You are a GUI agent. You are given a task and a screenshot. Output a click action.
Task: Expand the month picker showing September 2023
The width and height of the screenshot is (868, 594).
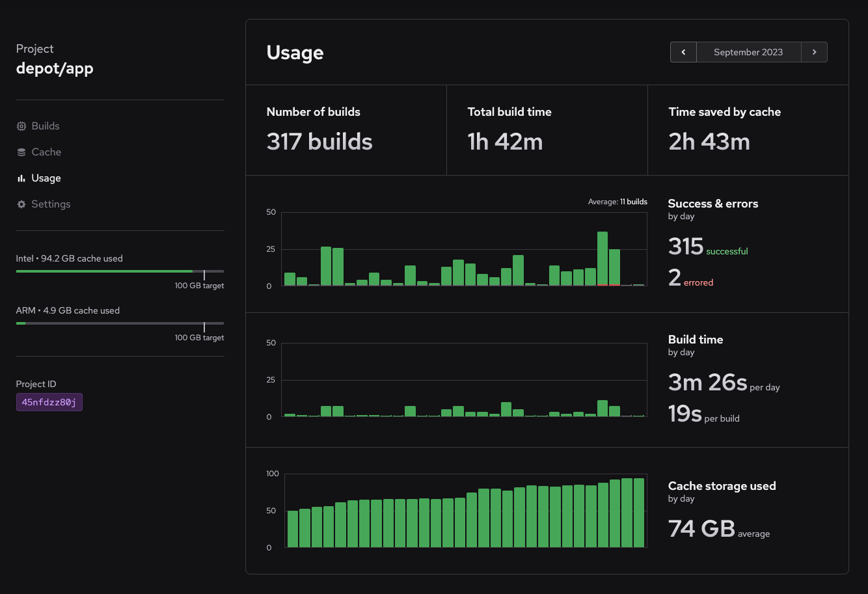click(x=748, y=51)
